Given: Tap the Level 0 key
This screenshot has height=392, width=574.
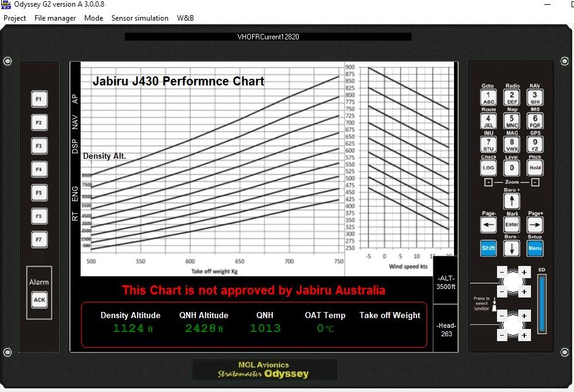Looking at the screenshot, I should 512,168.
